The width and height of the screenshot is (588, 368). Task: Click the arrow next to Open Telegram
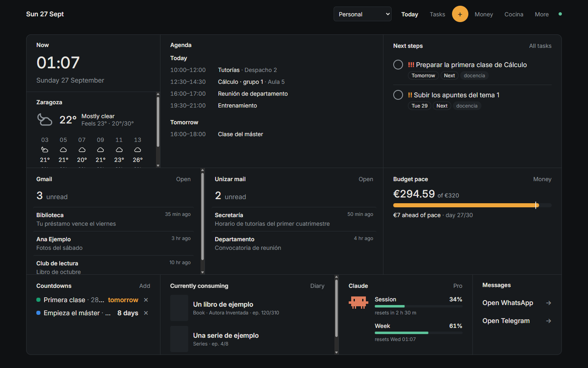548,321
